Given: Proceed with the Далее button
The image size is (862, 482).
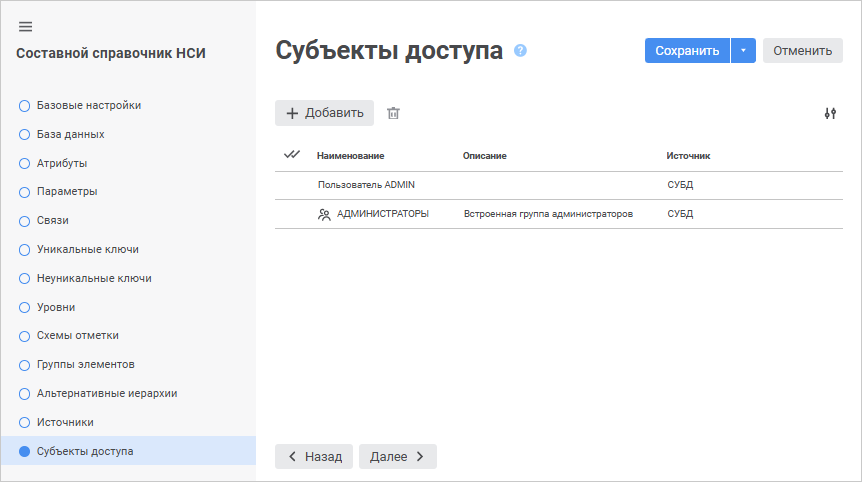Looking at the screenshot, I should [397, 457].
